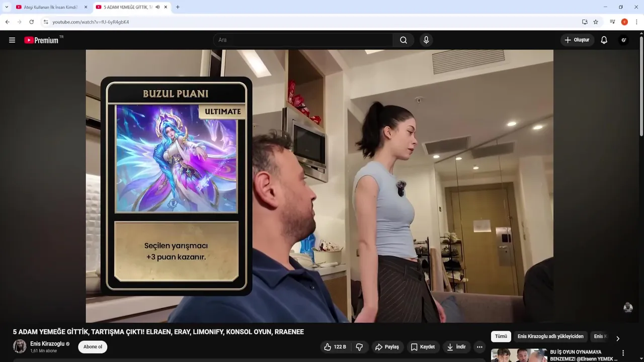View site information icon in address bar
This screenshot has height=362, width=644.
(x=46, y=22)
